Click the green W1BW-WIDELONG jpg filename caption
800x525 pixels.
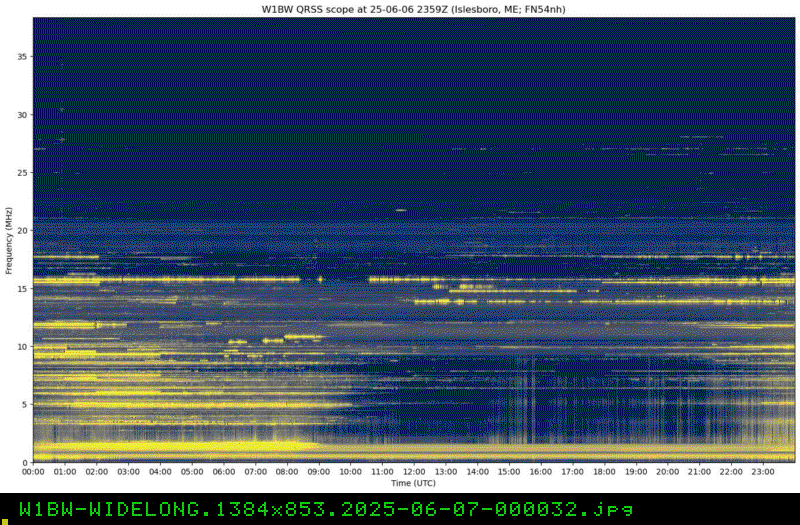[327, 509]
